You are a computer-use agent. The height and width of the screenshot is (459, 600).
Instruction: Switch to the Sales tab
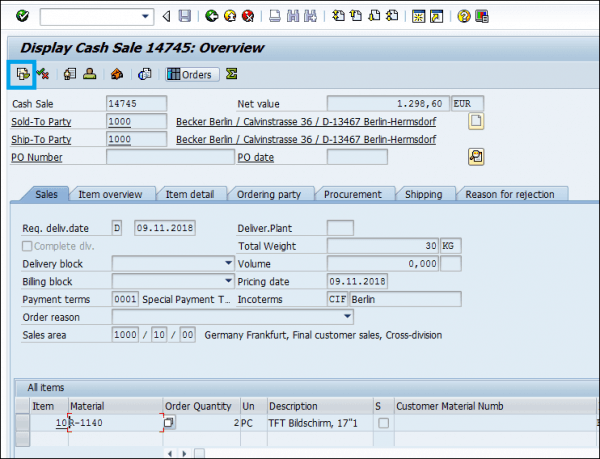46,194
